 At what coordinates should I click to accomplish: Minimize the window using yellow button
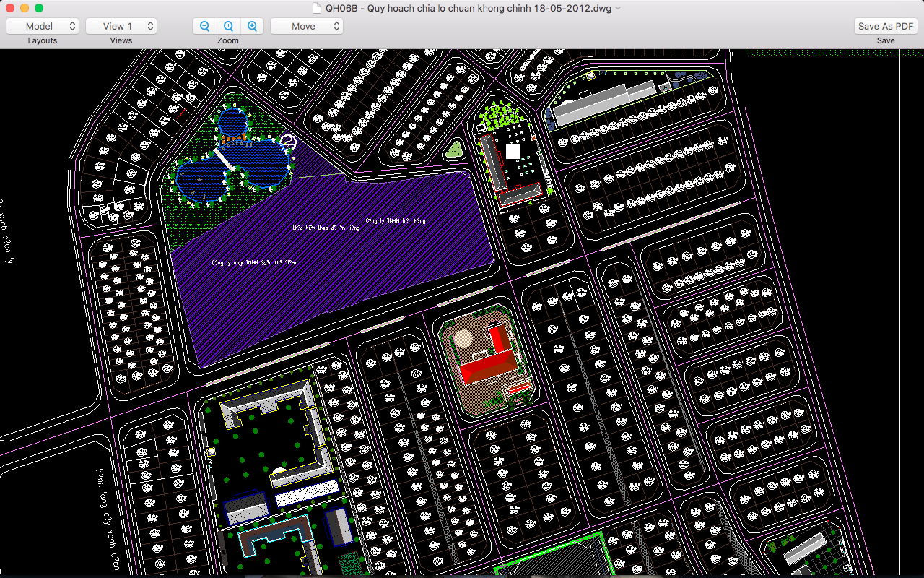[25, 8]
